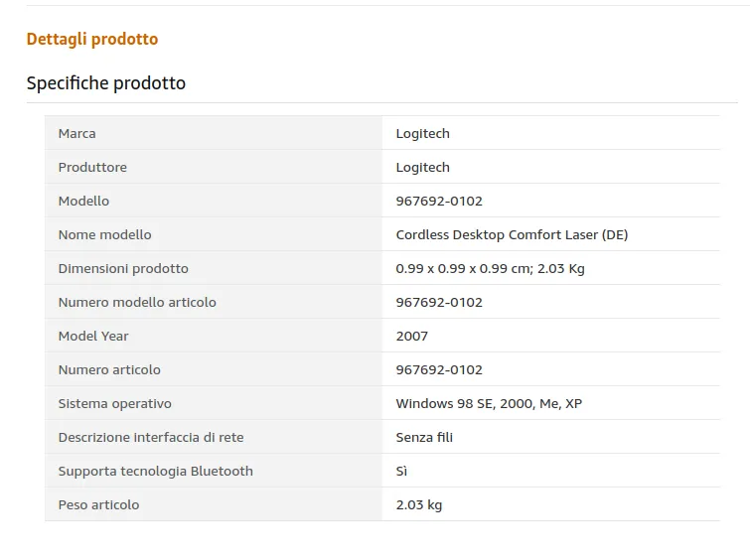Click the "2.03 kg" value beside Peso articolo
This screenshot has width=750, height=560.
click(419, 505)
